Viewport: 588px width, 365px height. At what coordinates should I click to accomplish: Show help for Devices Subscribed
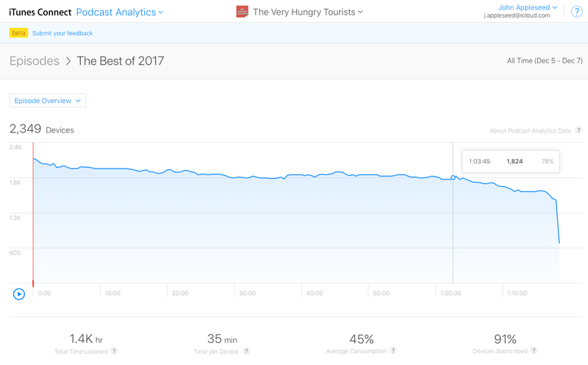(x=534, y=350)
